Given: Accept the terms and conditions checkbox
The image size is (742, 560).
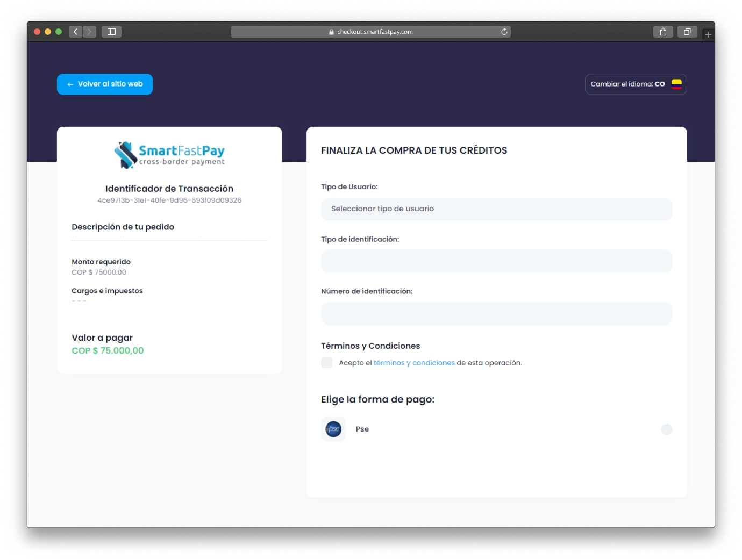Looking at the screenshot, I should pyautogui.click(x=327, y=363).
